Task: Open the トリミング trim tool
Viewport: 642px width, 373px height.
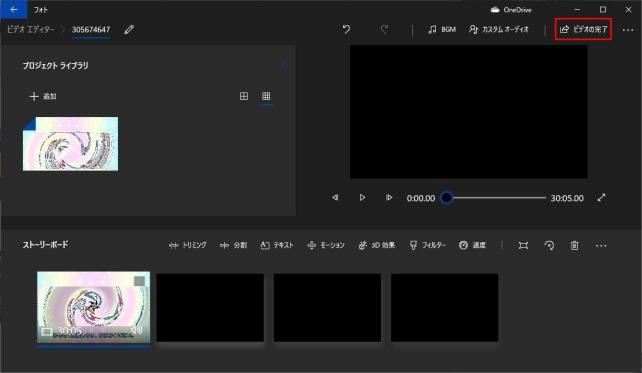Action: coord(188,245)
